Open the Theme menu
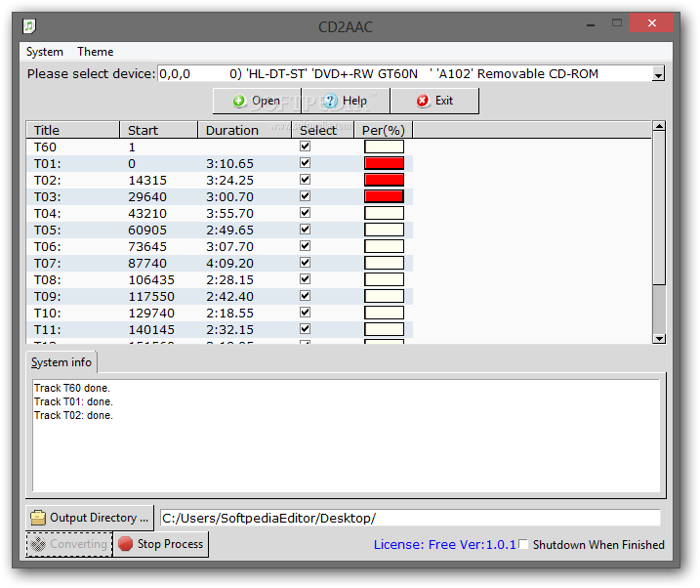 click(95, 52)
